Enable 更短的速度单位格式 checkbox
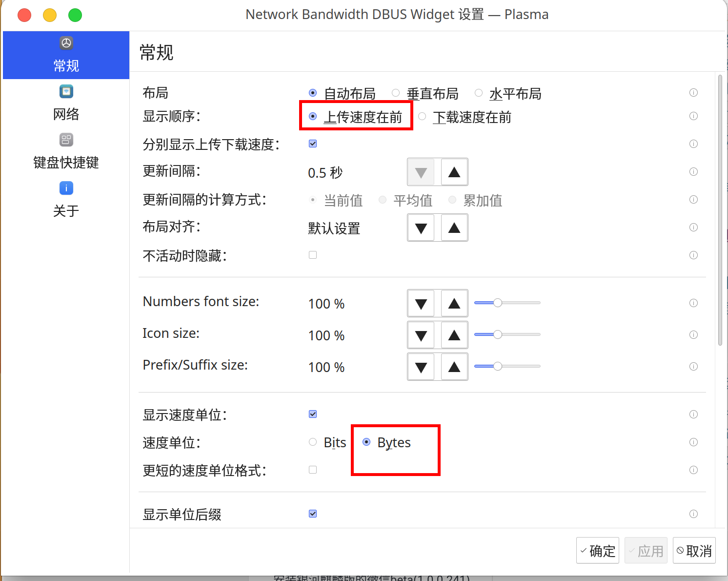The width and height of the screenshot is (728, 581). [x=313, y=470]
